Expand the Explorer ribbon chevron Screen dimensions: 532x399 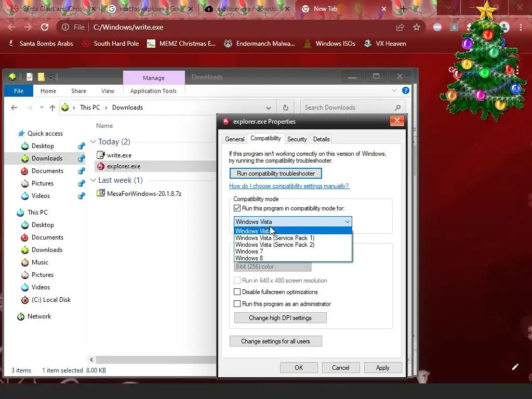(x=394, y=90)
